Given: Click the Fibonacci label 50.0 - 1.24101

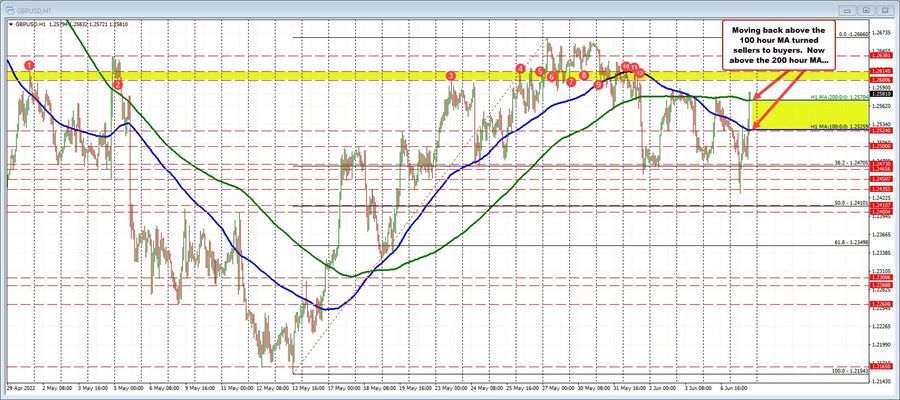Looking at the screenshot, I should point(852,203).
